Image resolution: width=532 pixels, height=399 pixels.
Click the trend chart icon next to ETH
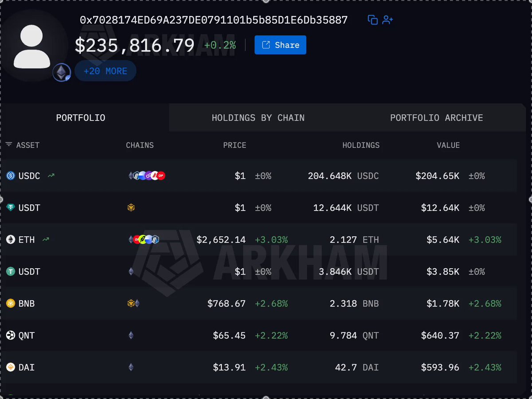tap(46, 240)
